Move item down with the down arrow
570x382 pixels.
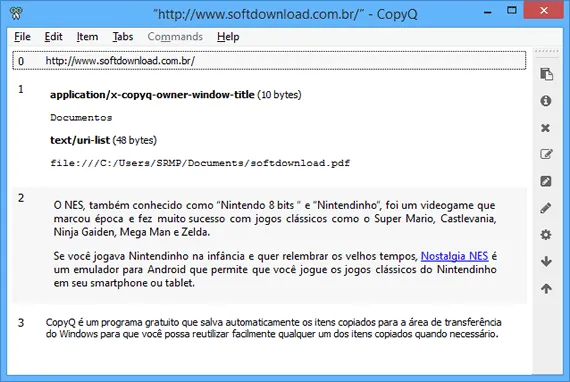pos(546,261)
